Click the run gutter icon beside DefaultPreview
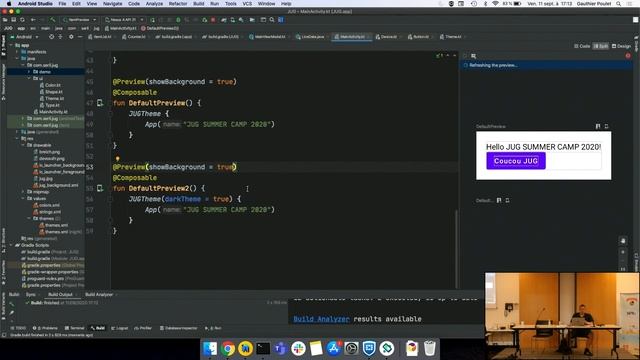This screenshot has width=640, height=360. coord(100,103)
